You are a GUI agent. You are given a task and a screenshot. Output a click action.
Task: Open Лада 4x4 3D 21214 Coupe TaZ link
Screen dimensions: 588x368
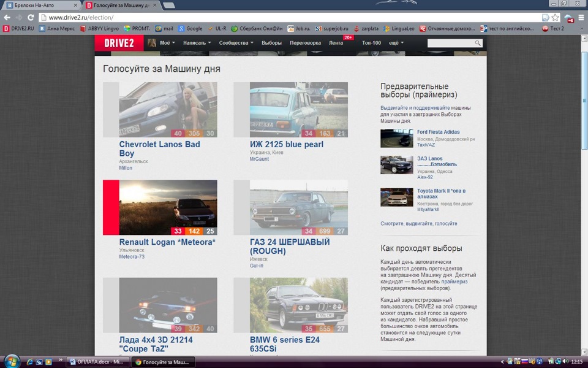156,344
